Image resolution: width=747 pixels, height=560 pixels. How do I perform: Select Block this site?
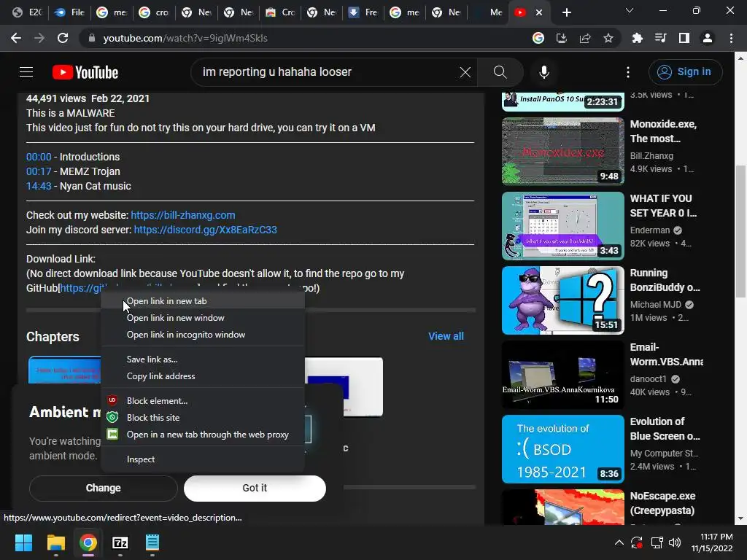(203, 417)
